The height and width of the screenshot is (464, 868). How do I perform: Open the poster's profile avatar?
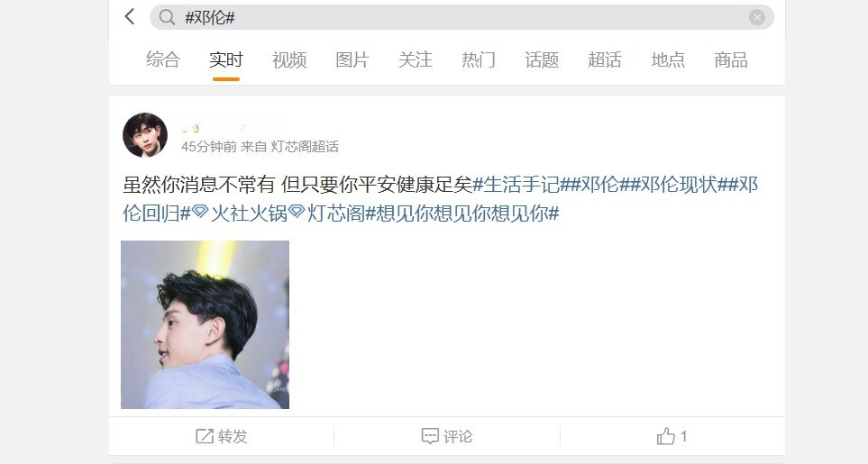pos(145,135)
